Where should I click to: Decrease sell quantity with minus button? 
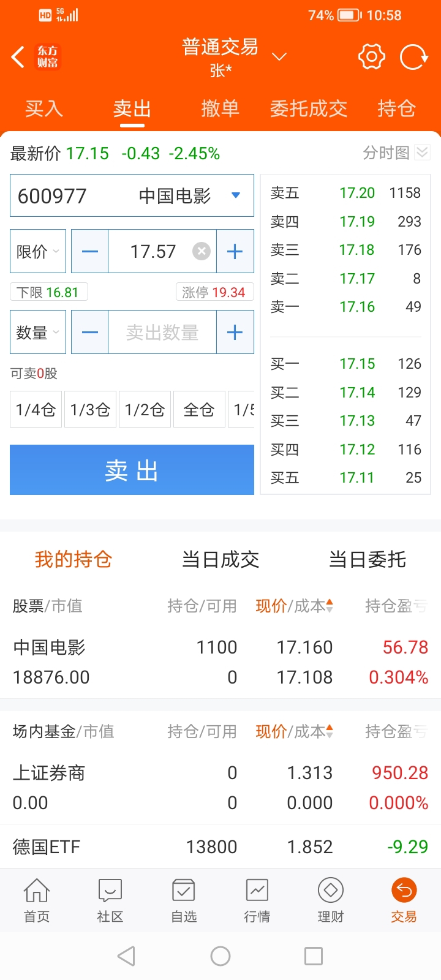[x=90, y=332]
